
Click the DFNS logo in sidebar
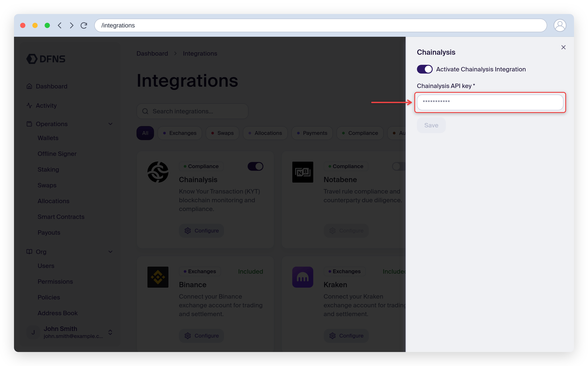pyautogui.click(x=46, y=59)
